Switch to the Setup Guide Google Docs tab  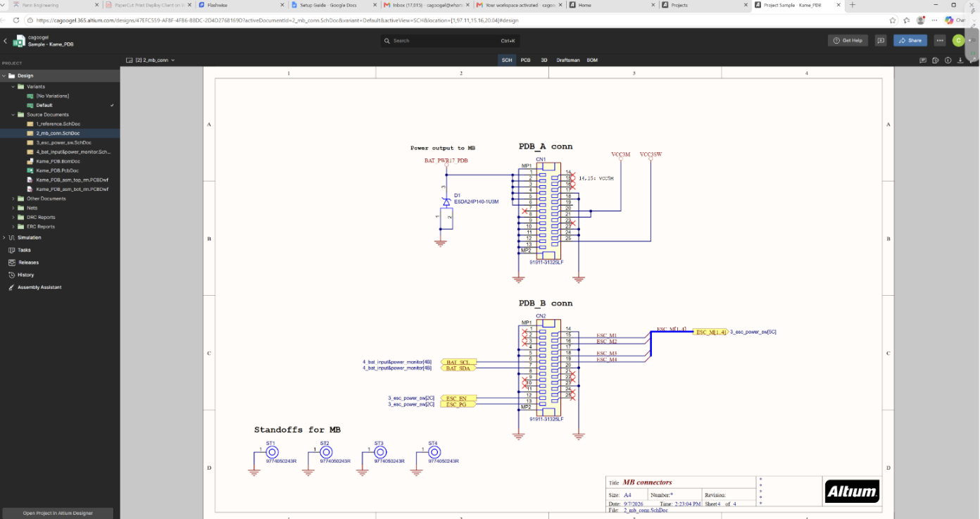point(327,5)
